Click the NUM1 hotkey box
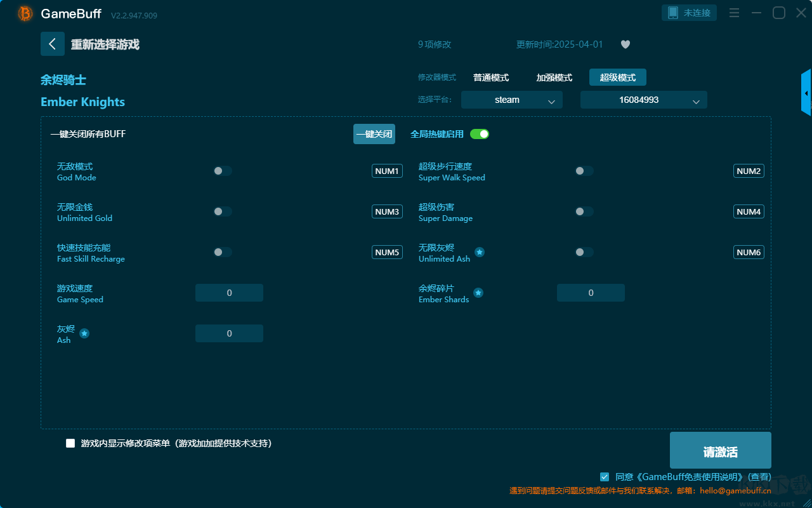The image size is (812, 508). [x=387, y=171]
